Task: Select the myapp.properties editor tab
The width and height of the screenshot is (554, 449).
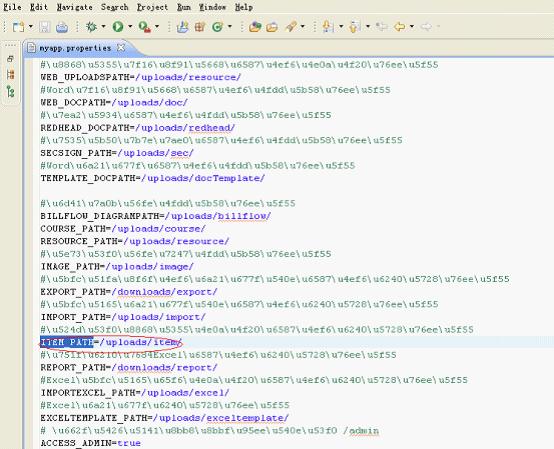Action: [75, 48]
